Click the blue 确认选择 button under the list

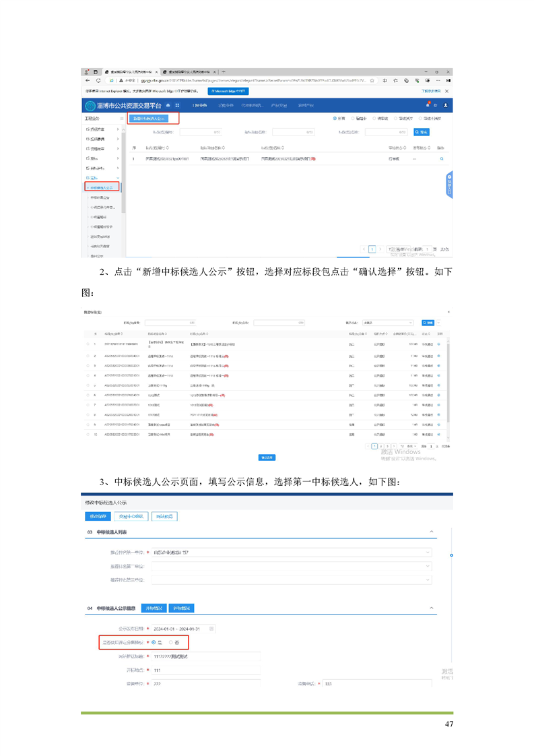pos(267,458)
